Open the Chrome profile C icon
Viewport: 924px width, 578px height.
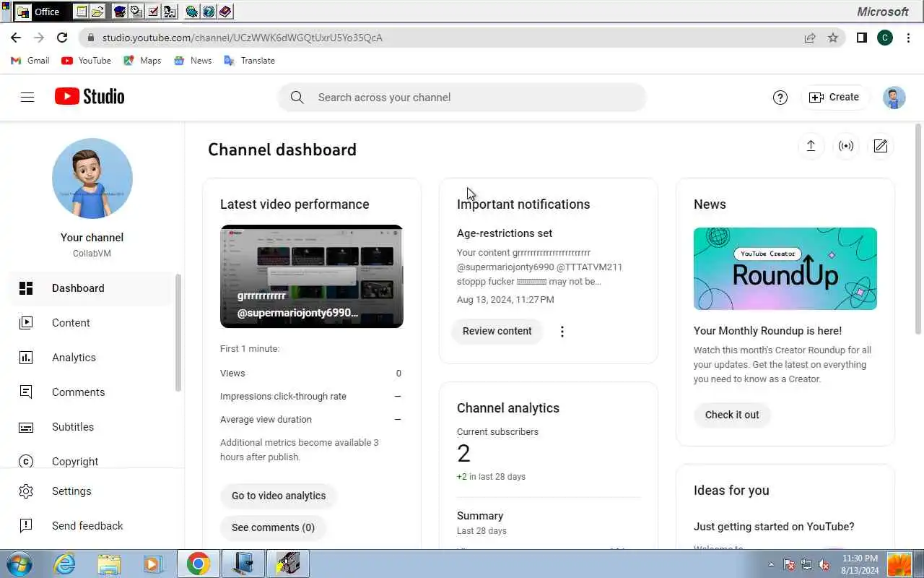click(x=885, y=38)
